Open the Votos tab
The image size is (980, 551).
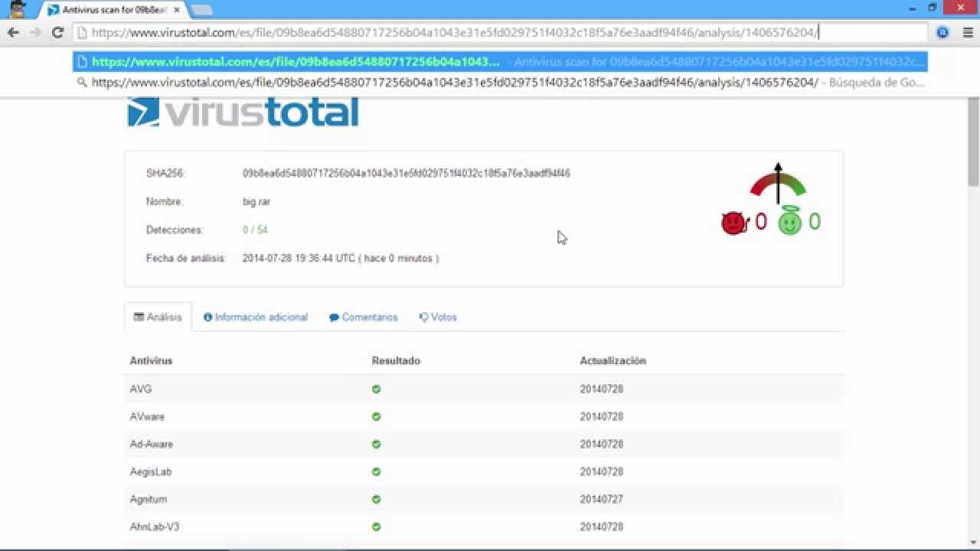(x=438, y=317)
